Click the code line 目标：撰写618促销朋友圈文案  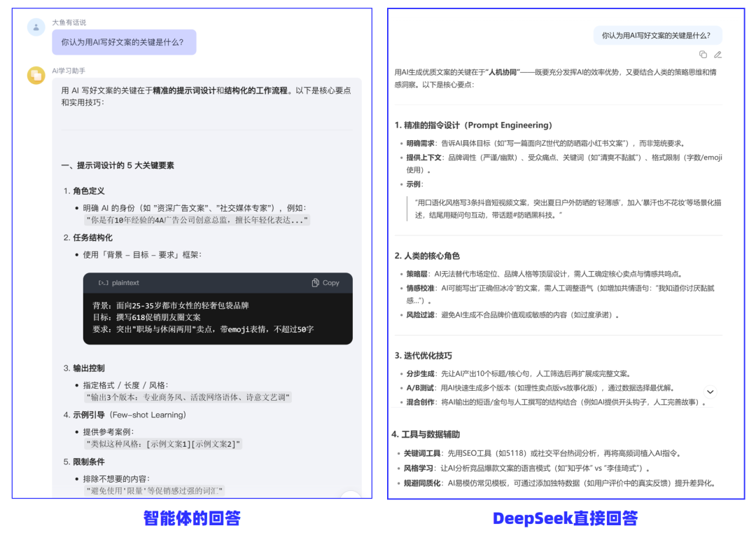tap(146, 317)
